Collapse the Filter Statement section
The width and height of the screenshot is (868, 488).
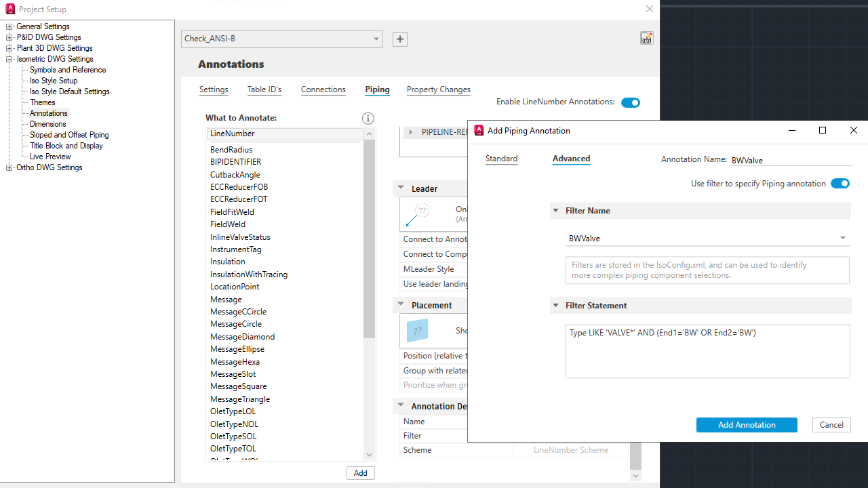click(556, 306)
